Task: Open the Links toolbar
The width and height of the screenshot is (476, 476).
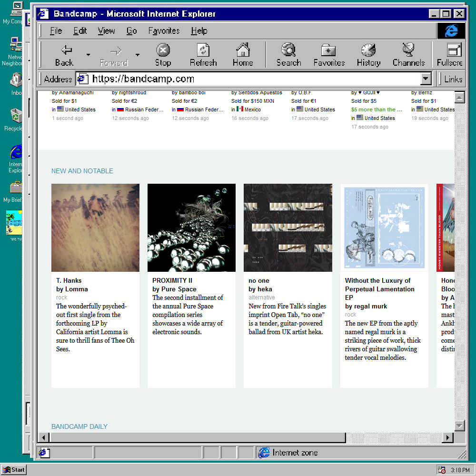Action: point(453,79)
